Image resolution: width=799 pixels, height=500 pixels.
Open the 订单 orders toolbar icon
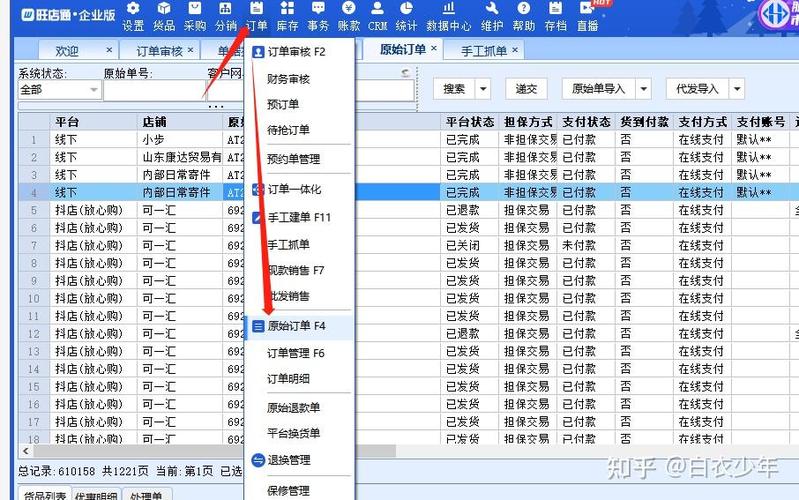[256, 16]
